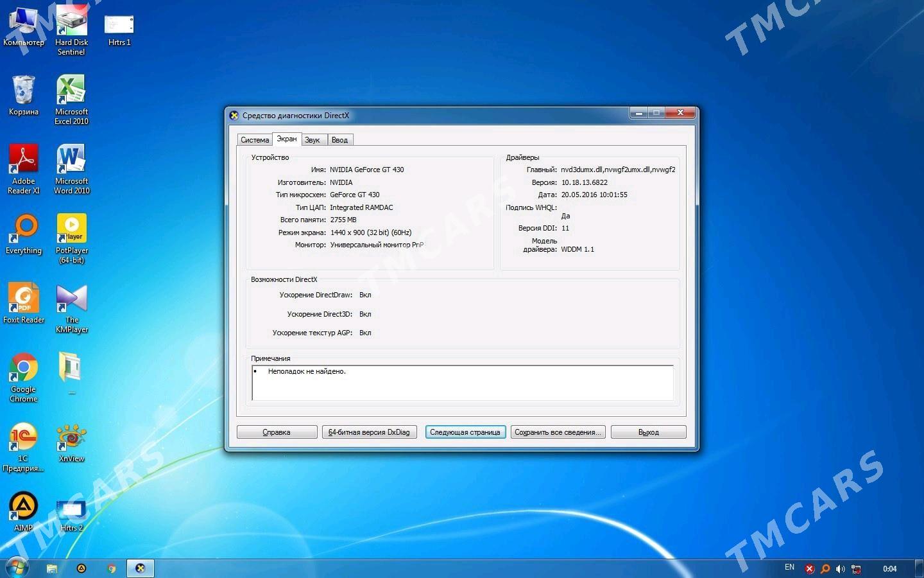This screenshot has height=578, width=924.
Task: Click the AIMP taskbar icon
Action: pyautogui.click(x=81, y=568)
